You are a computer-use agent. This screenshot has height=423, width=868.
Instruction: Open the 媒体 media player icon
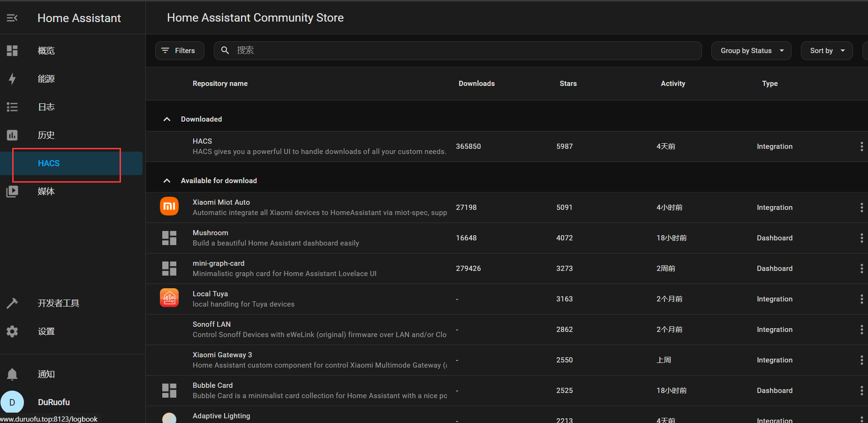coord(12,192)
